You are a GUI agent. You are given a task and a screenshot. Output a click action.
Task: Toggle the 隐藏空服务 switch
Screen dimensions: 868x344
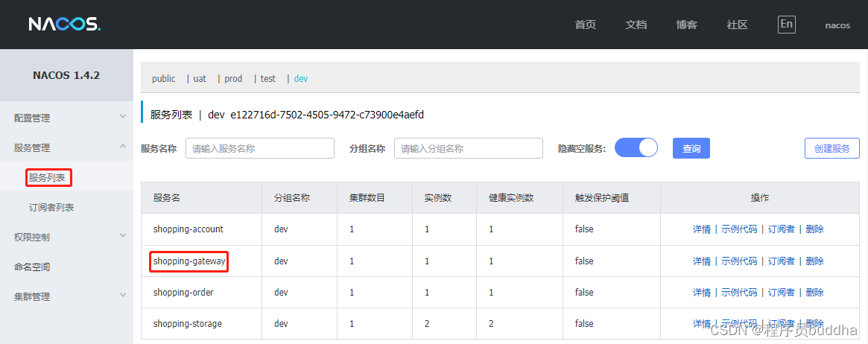(636, 148)
